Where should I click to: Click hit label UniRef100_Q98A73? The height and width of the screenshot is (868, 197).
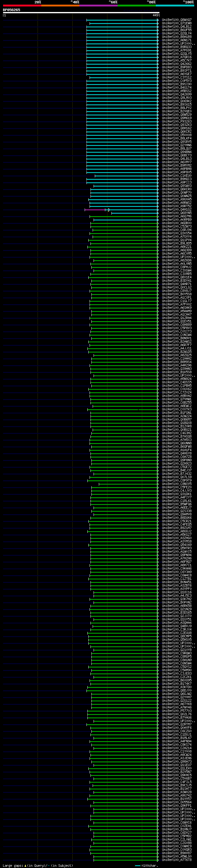click(176, 761)
